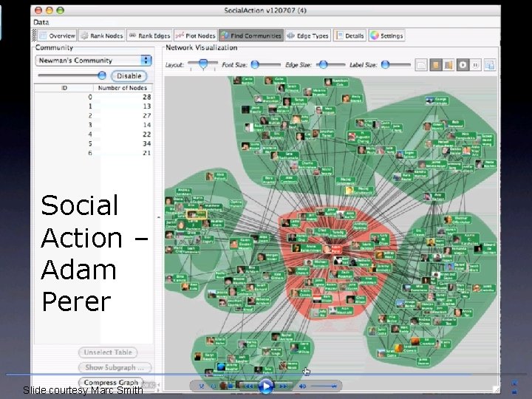Toggle repeat in the media control bar
This screenshot has width=532, height=399.
(214, 386)
